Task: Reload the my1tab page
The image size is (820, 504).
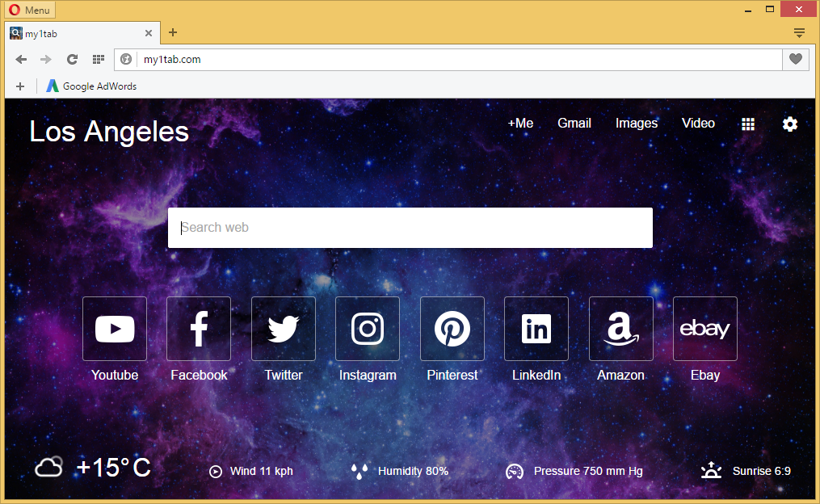Action: (72, 60)
